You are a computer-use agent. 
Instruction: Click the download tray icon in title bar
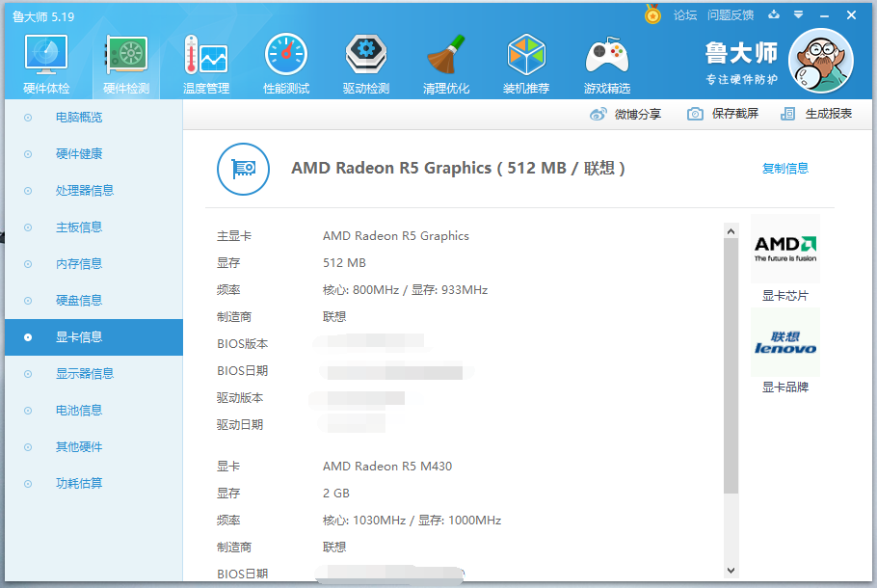click(x=774, y=14)
